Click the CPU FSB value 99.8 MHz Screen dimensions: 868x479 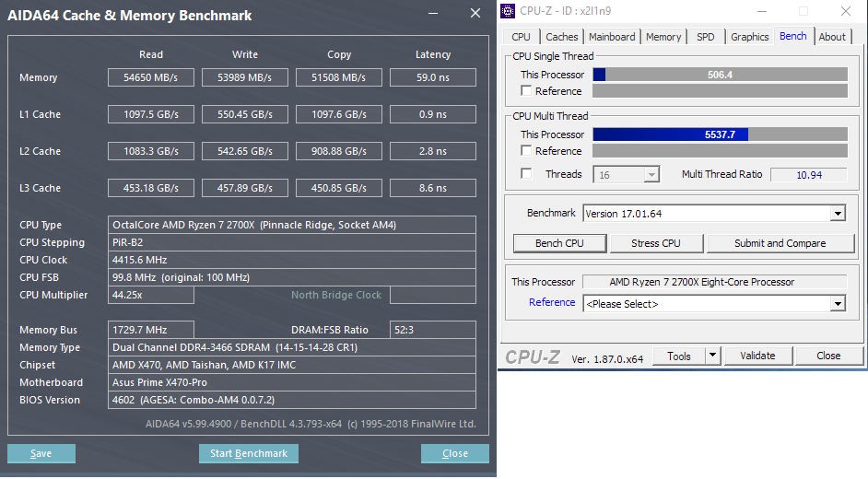[292, 277]
